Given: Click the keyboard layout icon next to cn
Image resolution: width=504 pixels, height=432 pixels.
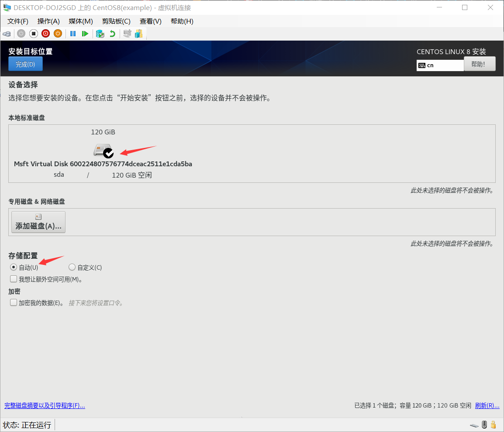Looking at the screenshot, I should (422, 65).
